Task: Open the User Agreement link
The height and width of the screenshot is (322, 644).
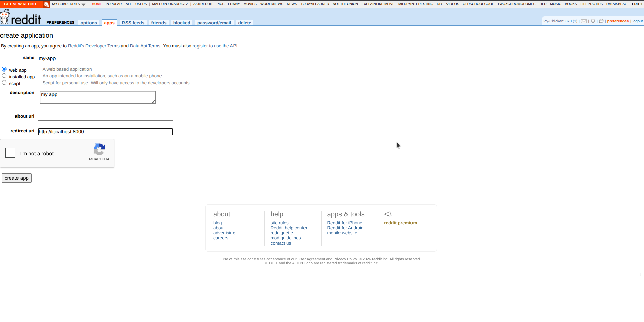Action: coord(311,259)
